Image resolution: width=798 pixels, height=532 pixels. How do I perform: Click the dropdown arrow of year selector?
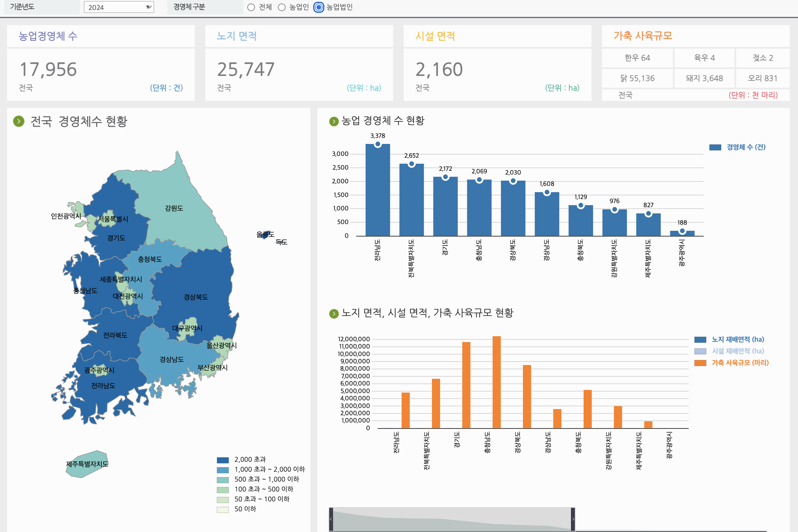tap(148, 7)
